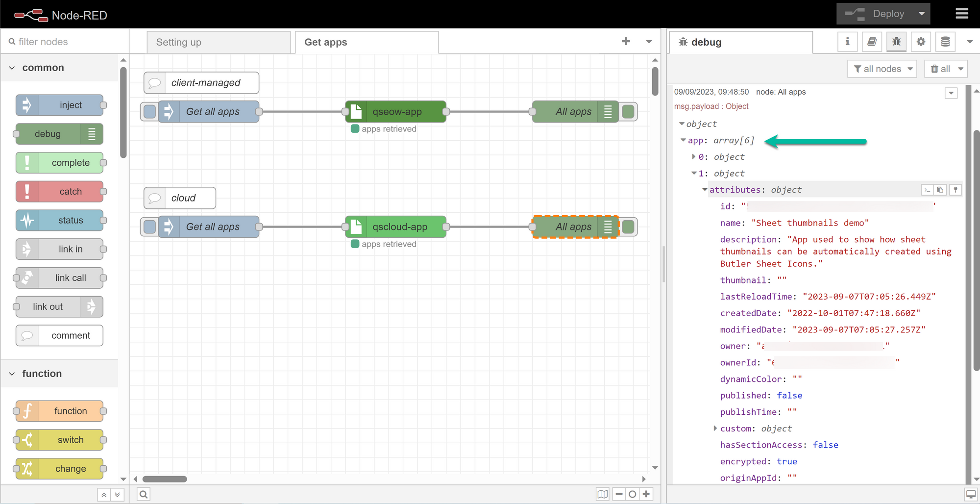Select the cloud comment node
This screenshot has height=504, width=980.
click(x=180, y=198)
